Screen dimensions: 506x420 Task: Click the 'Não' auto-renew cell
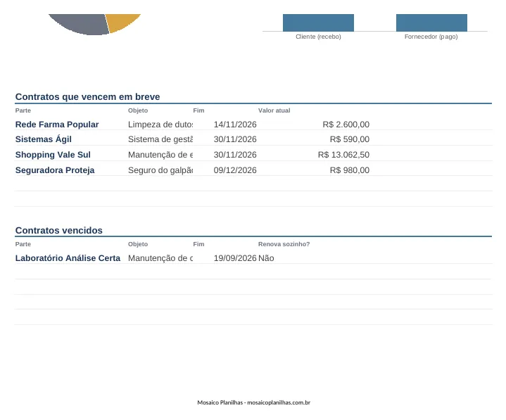click(266, 258)
